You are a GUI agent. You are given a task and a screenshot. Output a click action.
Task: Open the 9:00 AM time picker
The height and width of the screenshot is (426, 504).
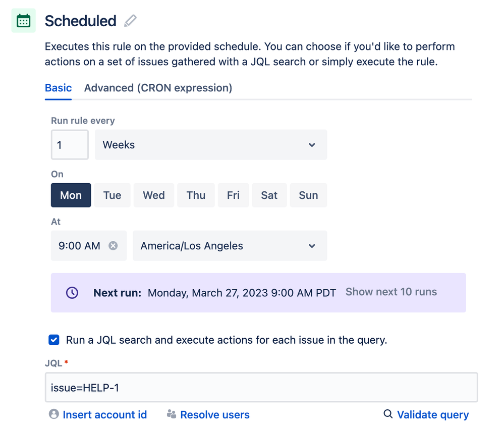click(x=79, y=246)
